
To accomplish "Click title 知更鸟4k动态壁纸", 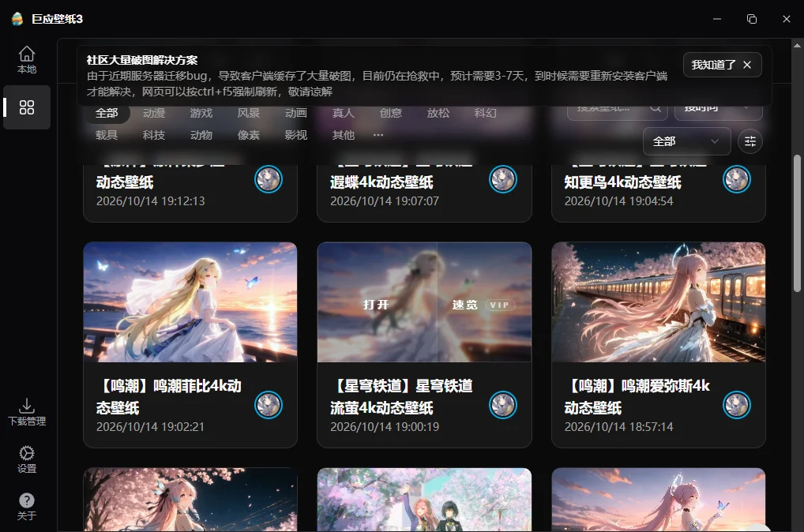I will [x=622, y=182].
